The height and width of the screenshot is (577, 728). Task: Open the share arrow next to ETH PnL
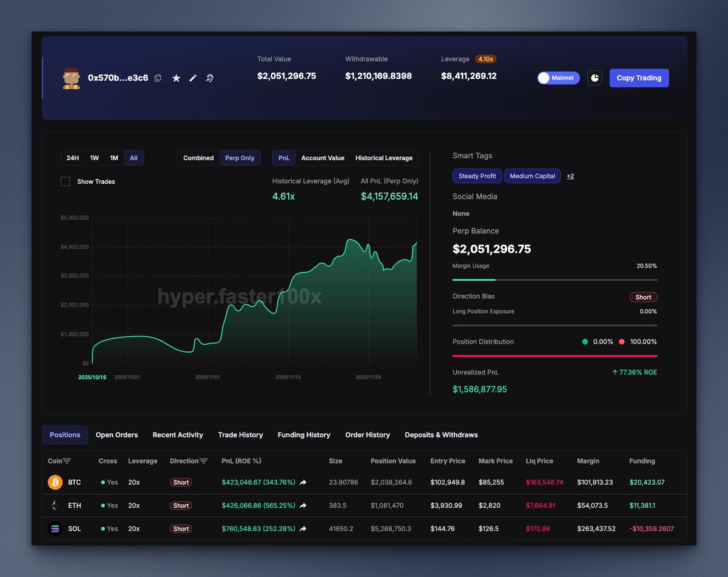coord(303,505)
